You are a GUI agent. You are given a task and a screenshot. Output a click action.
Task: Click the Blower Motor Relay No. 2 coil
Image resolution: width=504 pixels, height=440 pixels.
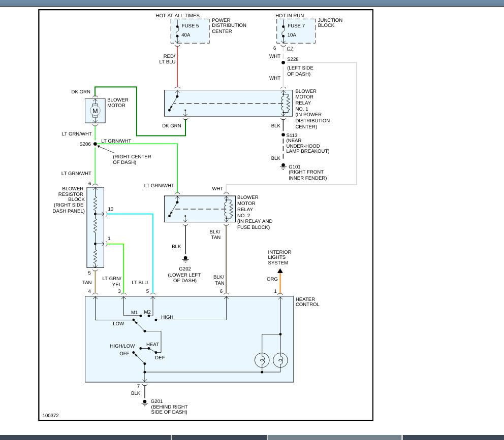coord(229,210)
